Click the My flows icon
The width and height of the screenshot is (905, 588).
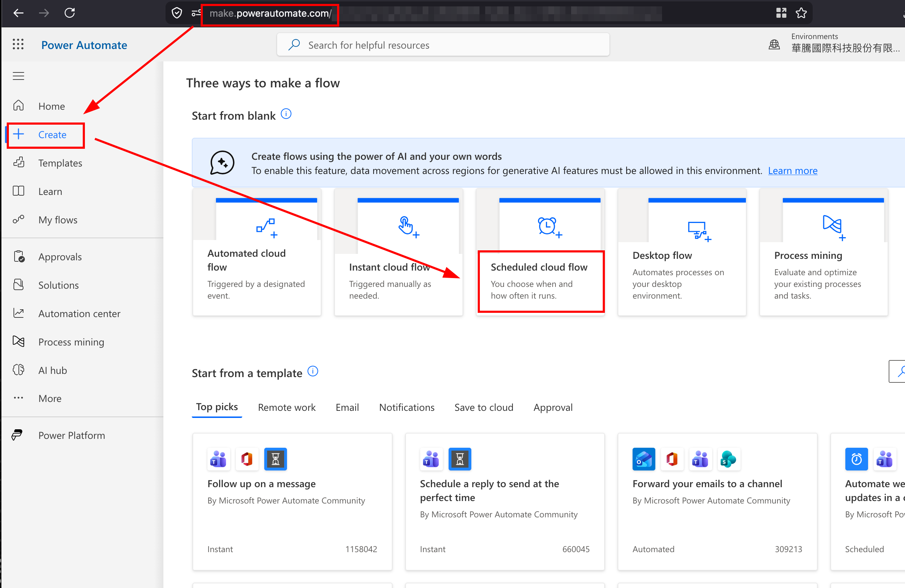coord(18,219)
